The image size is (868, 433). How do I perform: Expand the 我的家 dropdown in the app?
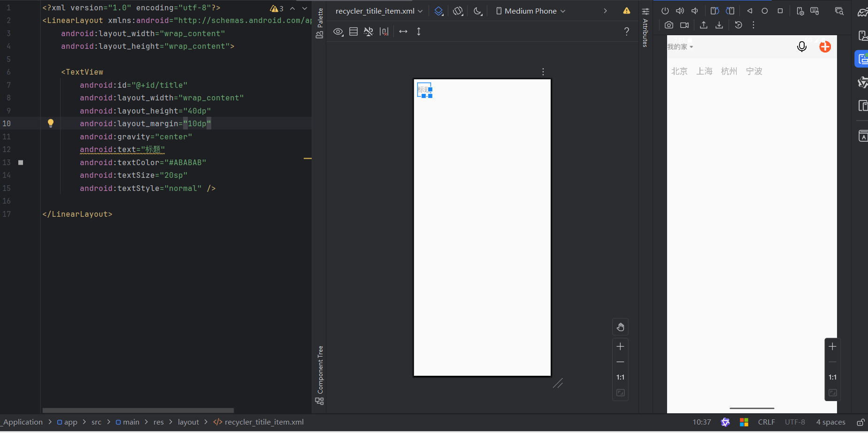pyautogui.click(x=680, y=47)
